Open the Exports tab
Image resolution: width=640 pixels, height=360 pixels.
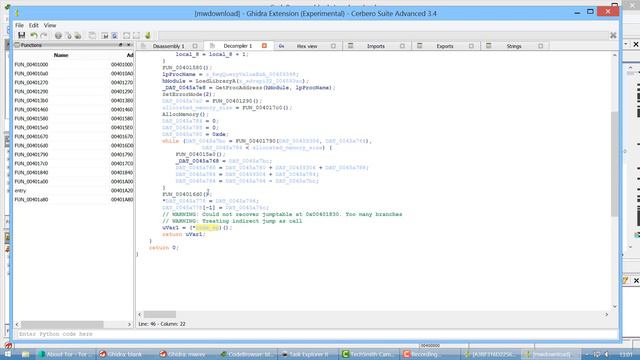point(445,46)
